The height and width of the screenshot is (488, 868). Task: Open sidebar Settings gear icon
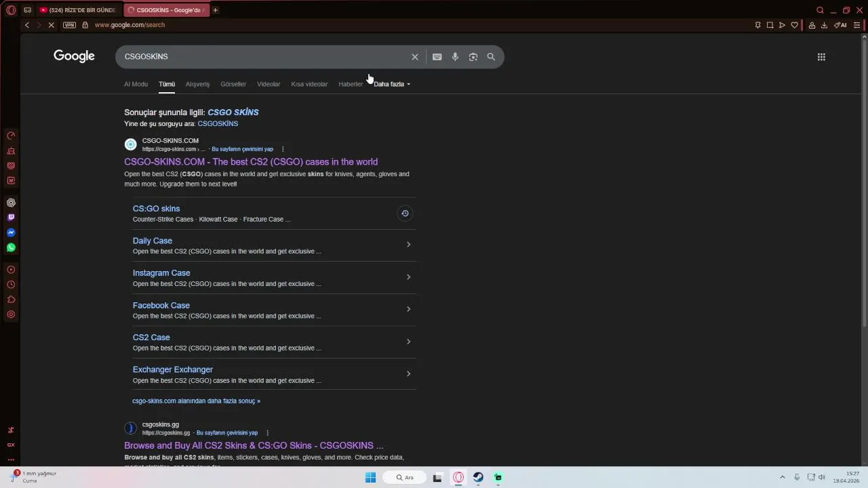[x=11, y=314]
